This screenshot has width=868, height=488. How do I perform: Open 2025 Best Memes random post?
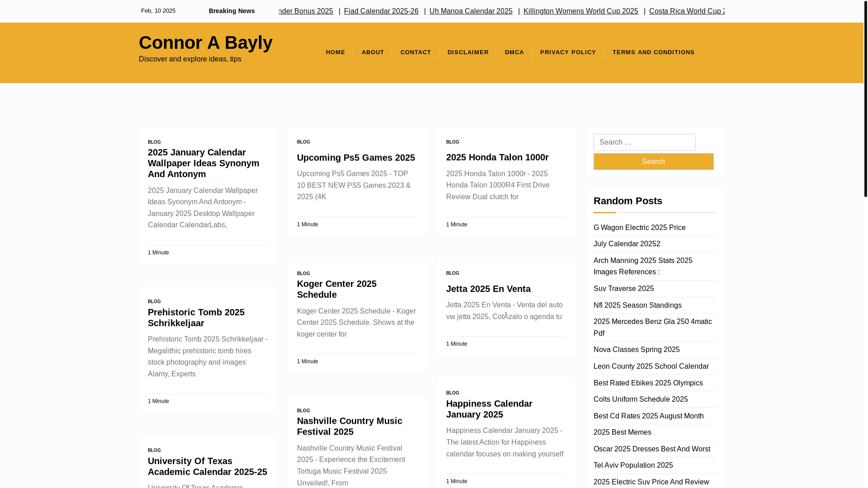pos(622,432)
